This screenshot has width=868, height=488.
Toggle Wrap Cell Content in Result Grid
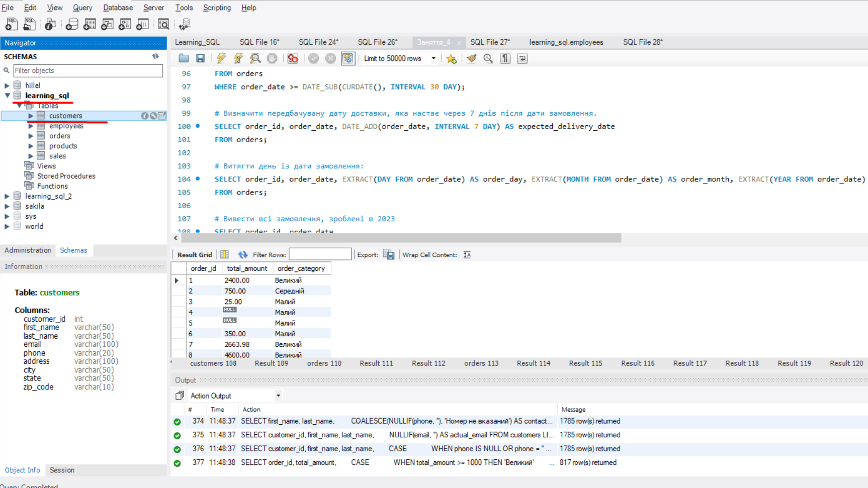[467, 255]
